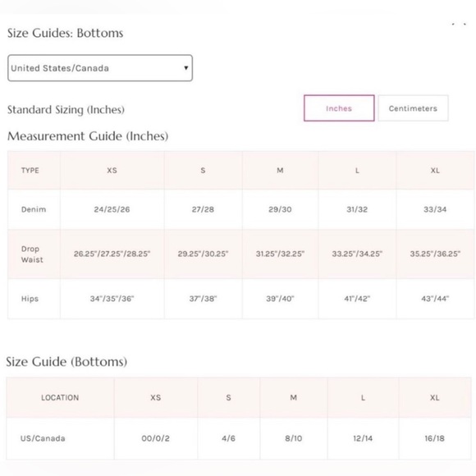This screenshot has width=476, height=476.
Task: Click the 33/34 denim XL cell
Action: coord(435,209)
